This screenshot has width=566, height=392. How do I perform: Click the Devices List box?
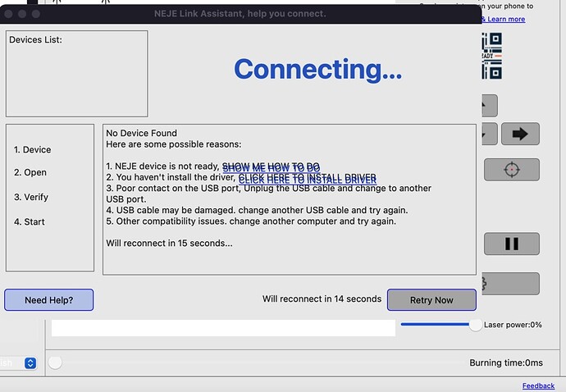76,74
